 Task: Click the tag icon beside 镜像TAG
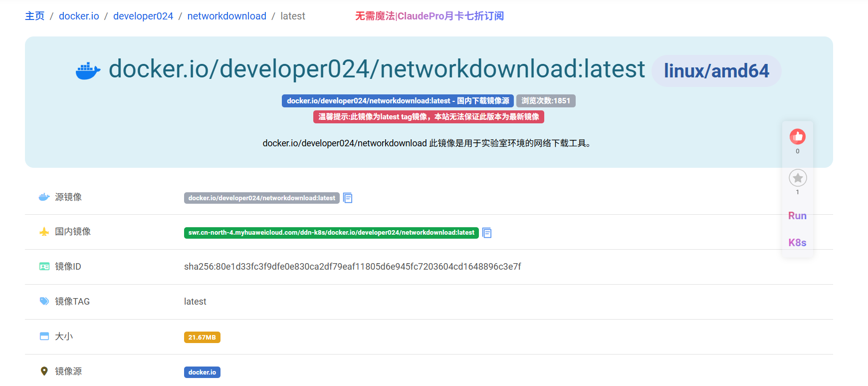44,301
